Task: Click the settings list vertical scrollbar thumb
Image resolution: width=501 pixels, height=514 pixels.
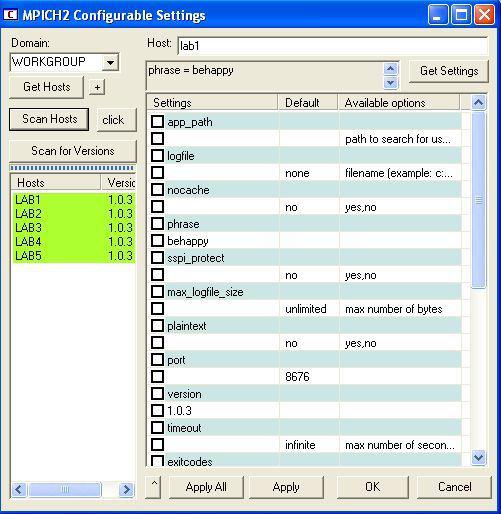Action: [479, 199]
